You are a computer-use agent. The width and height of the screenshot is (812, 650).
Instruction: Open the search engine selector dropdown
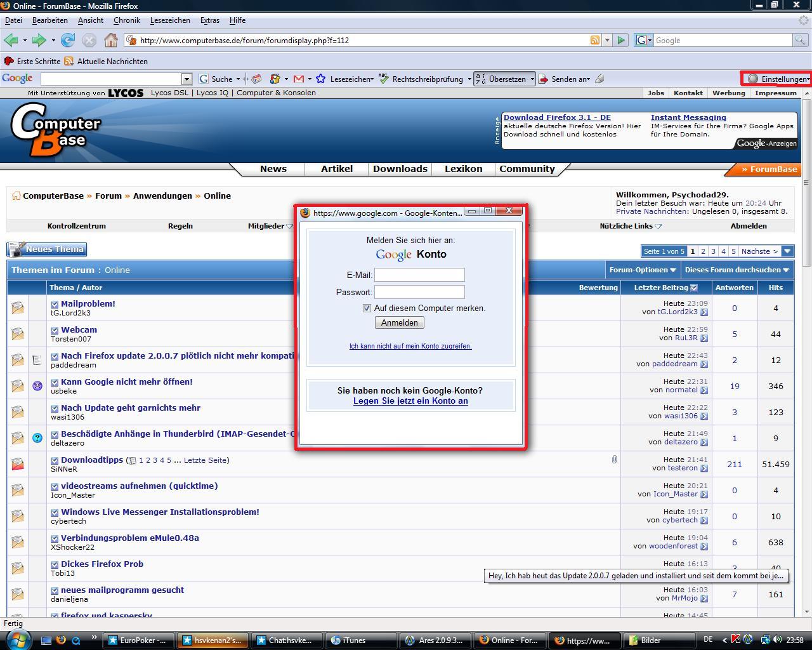pos(643,40)
